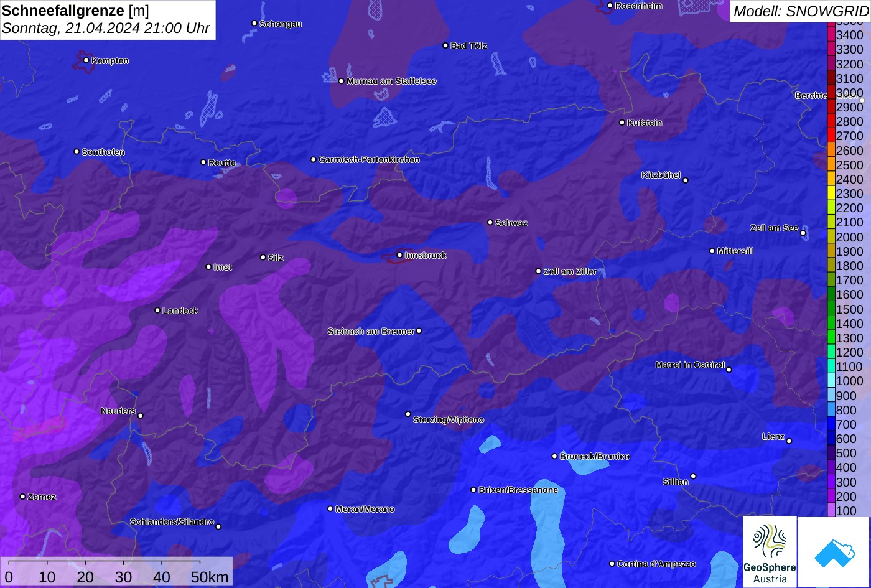Click the 'Steinach am Brenner' label
The height and width of the screenshot is (588, 871).
pyautogui.click(x=371, y=331)
